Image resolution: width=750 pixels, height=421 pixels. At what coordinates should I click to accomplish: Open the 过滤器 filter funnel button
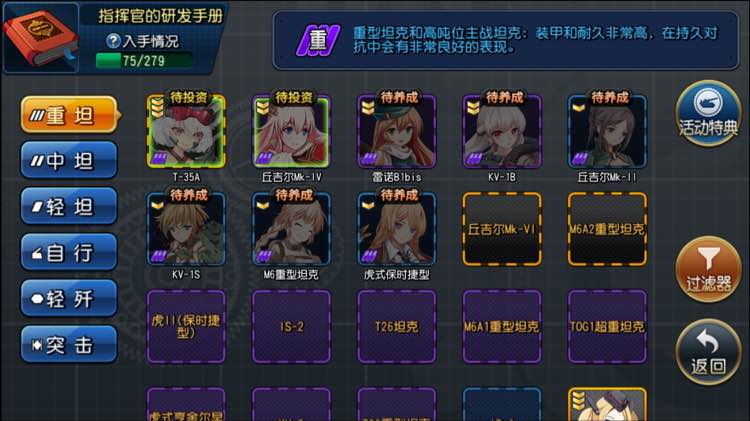tap(708, 269)
